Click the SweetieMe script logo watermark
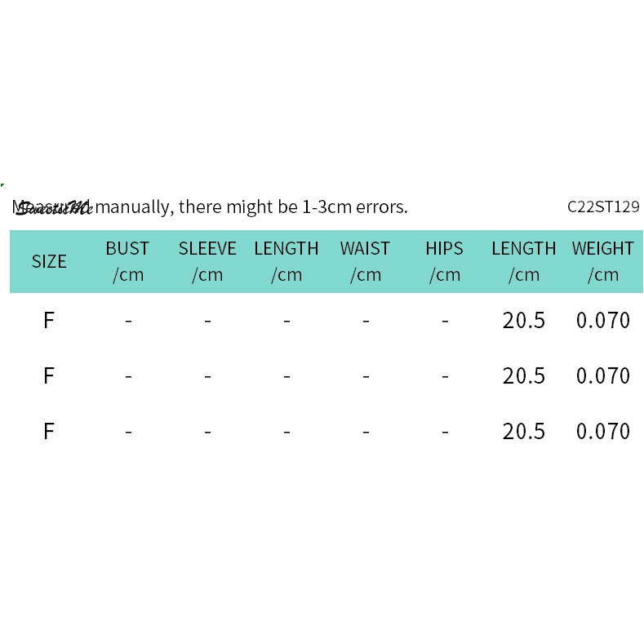The height and width of the screenshot is (644, 644). tap(54, 207)
